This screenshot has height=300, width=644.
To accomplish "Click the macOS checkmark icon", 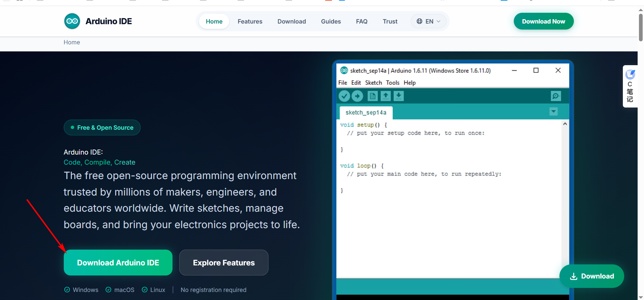I will 108,290.
